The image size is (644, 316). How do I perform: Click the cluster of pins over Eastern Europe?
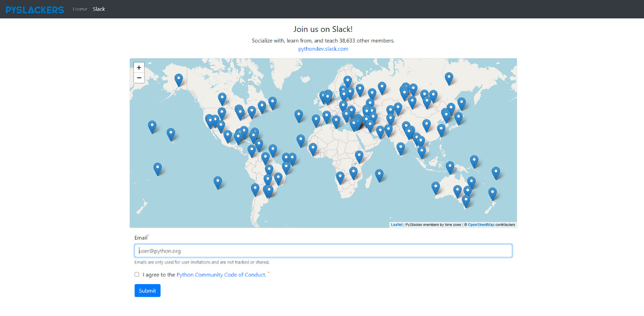[355, 121]
